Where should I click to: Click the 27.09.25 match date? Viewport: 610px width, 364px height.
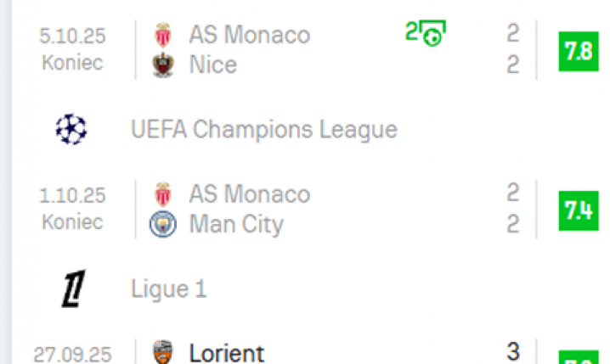pyautogui.click(x=72, y=354)
